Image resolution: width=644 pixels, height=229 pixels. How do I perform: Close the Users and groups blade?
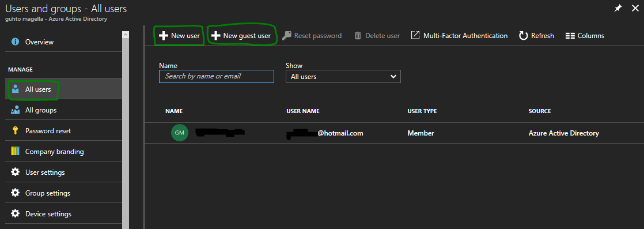click(635, 8)
